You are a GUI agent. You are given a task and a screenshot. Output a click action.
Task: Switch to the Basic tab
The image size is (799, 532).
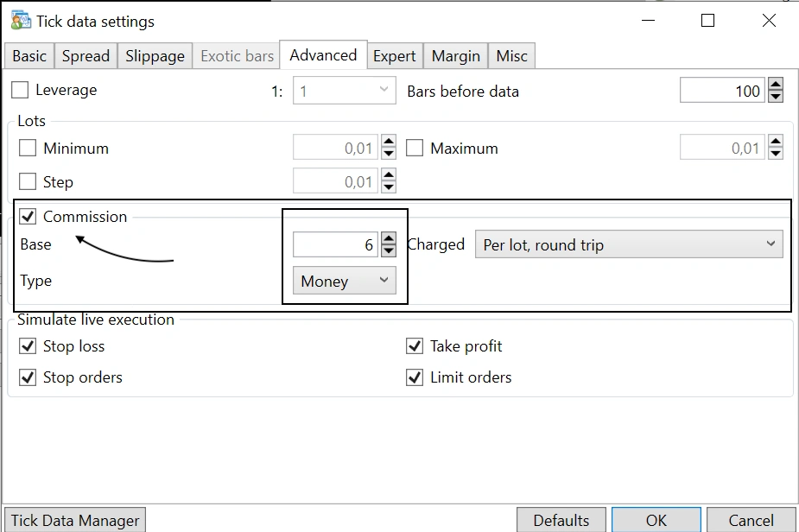click(29, 55)
